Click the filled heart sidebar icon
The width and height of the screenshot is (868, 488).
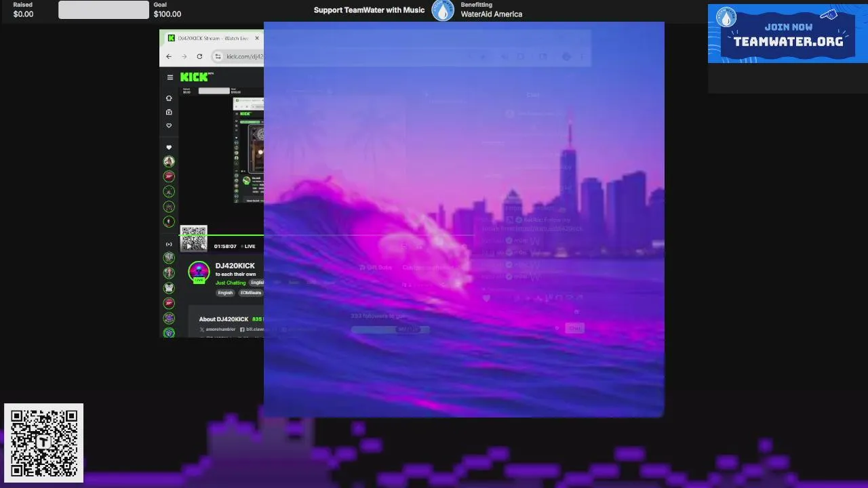click(169, 147)
